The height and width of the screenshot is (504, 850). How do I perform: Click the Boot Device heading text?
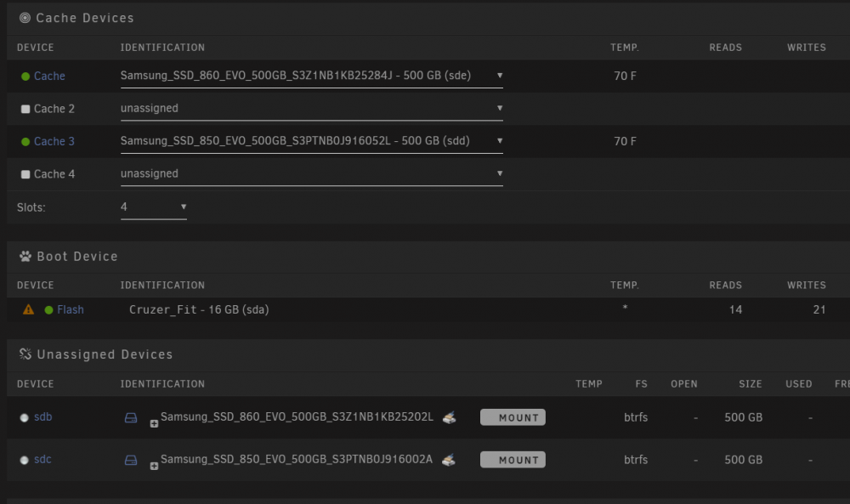(77, 257)
